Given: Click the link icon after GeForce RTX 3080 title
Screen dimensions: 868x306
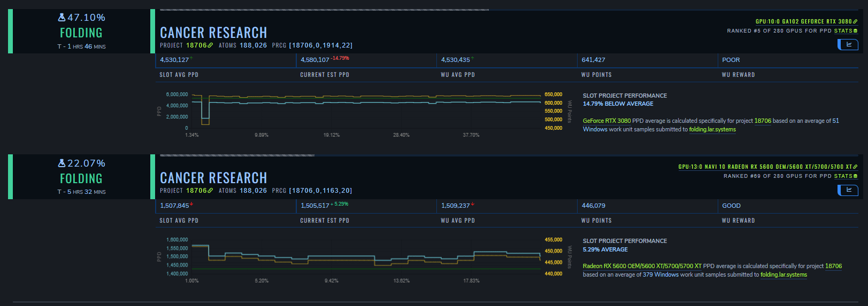Looking at the screenshot, I should point(855,22).
